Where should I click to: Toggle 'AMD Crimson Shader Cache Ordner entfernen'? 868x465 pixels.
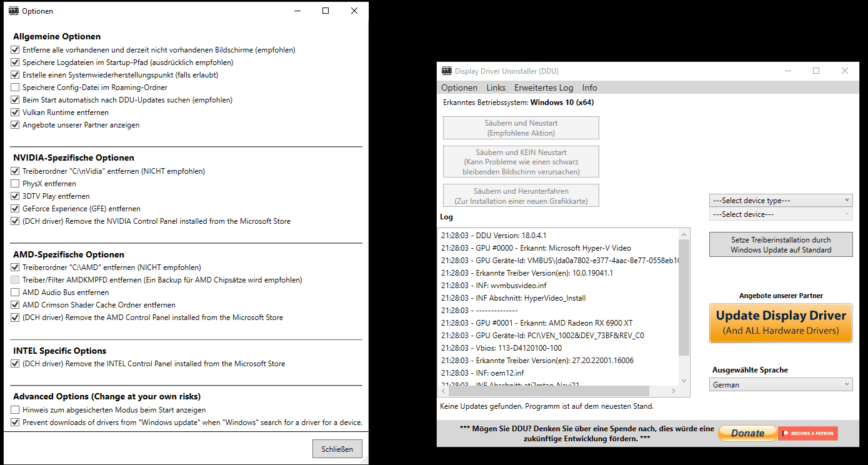(15, 305)
